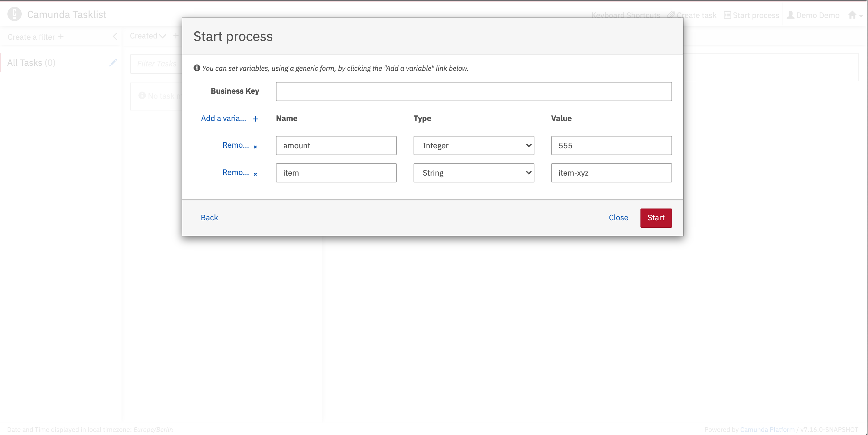Click the Start button
The height and width of the screenshot is (435, 868).
(656, 217)
